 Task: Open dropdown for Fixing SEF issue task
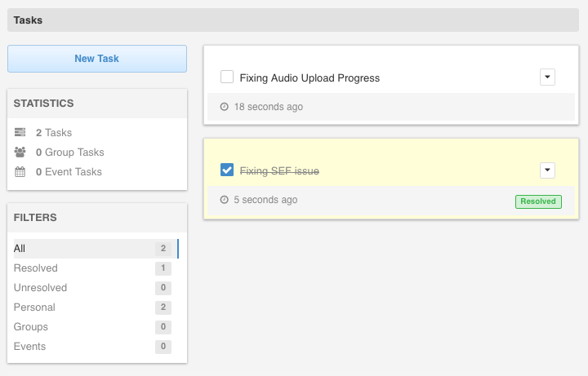[x=547, y=170]
